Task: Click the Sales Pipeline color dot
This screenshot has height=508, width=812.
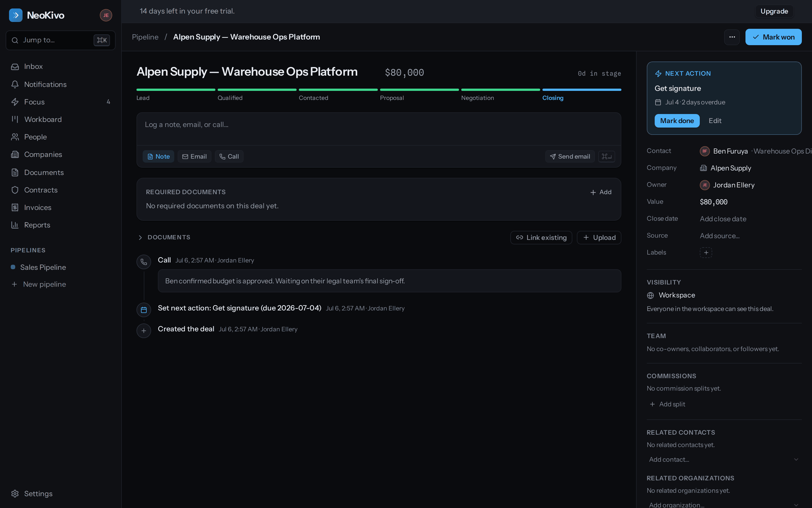Action: pyautogui.click(x=13, y=267)
